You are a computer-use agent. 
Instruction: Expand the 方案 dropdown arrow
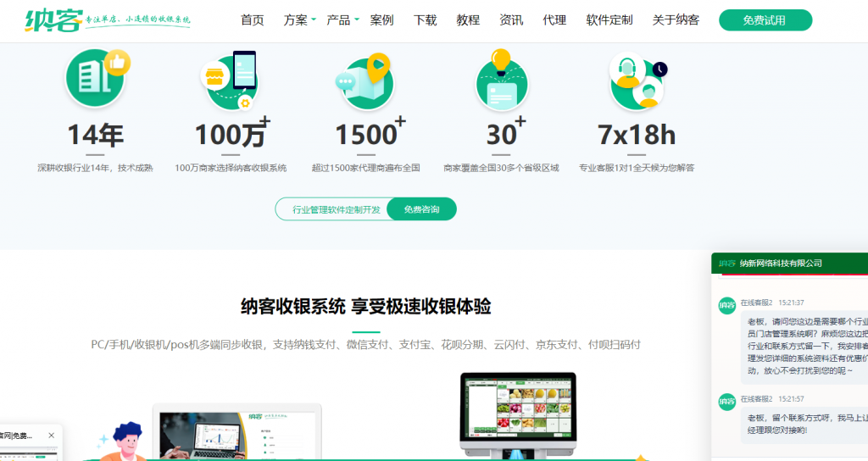314,19
